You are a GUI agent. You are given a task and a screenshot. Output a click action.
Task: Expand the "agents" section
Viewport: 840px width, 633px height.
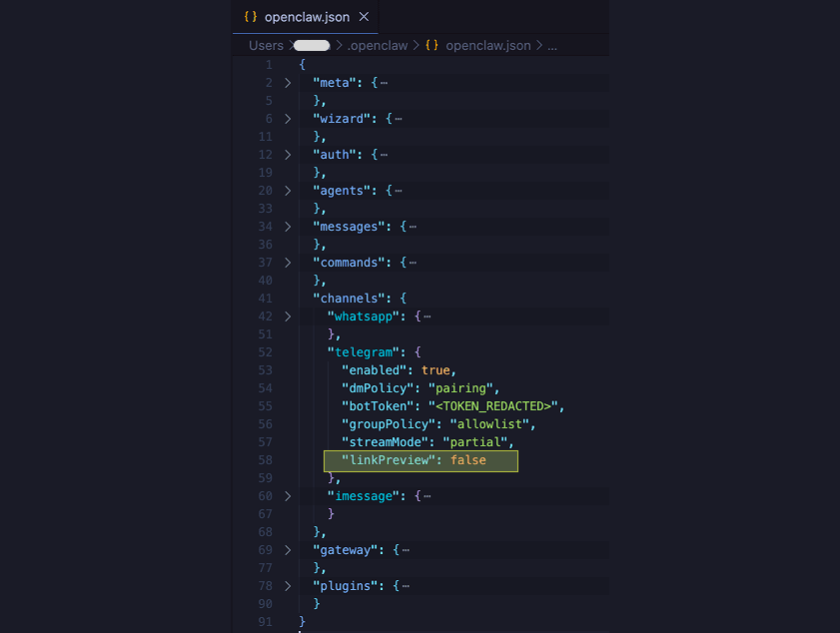[x=288, y=190]
